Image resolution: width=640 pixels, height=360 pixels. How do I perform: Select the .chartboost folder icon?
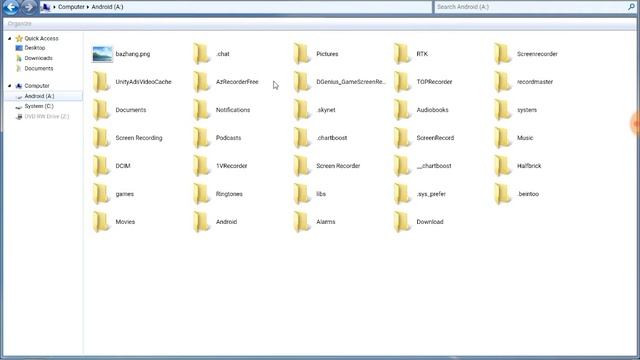pyautogui.click(x=302, y=138)
